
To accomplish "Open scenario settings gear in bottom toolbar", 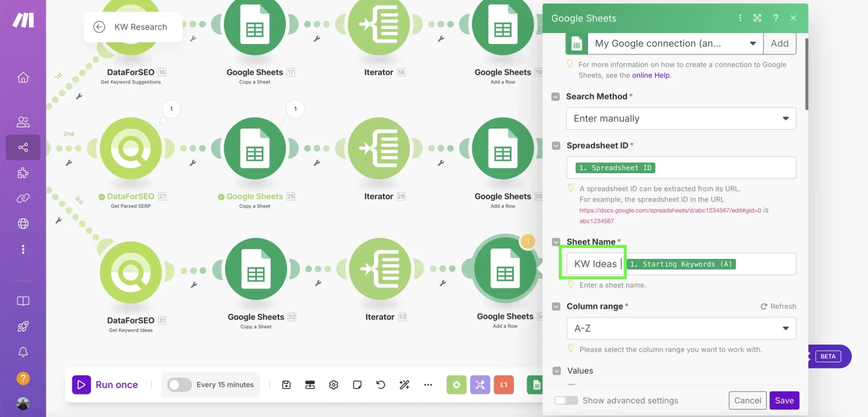I will point(333,385).
